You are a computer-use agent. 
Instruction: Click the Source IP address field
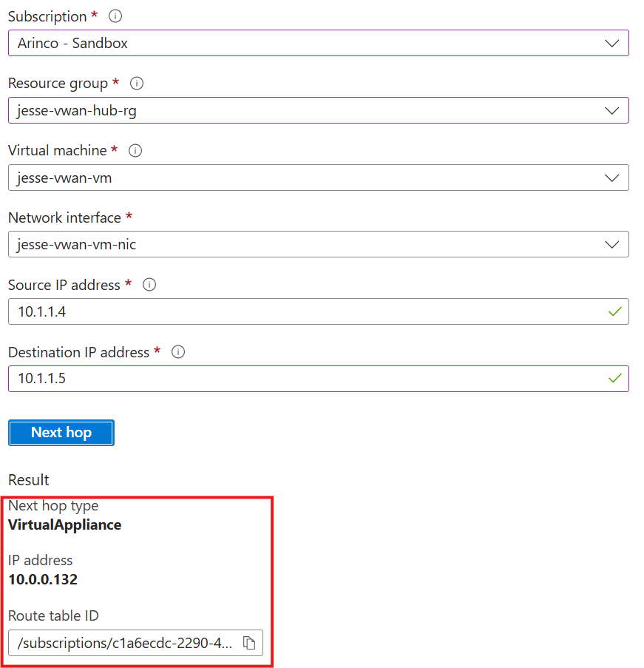[x=303, y=311]
